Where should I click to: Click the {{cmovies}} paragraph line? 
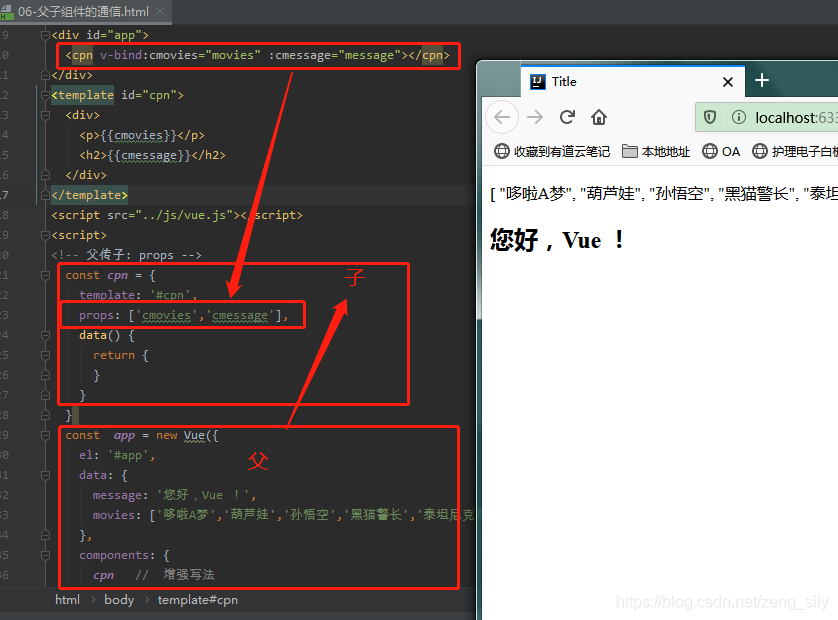point(142,135)
